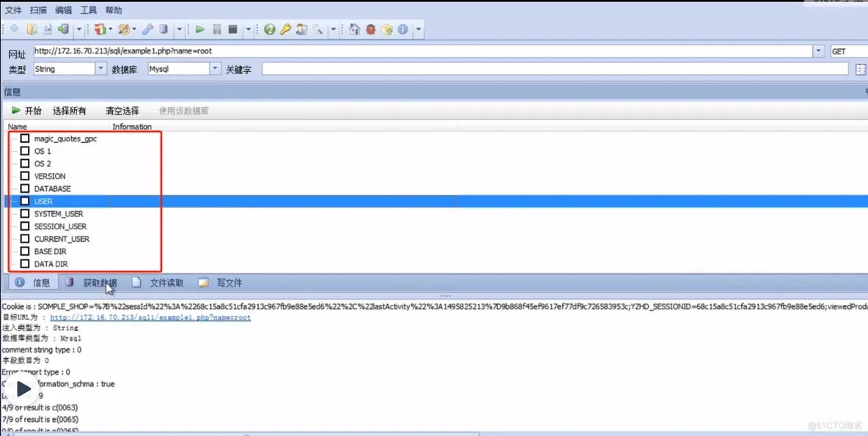The width and height of the screenshot is (868, 436).
Task: Click the green exit door icon
Action: tap(63, 29)
